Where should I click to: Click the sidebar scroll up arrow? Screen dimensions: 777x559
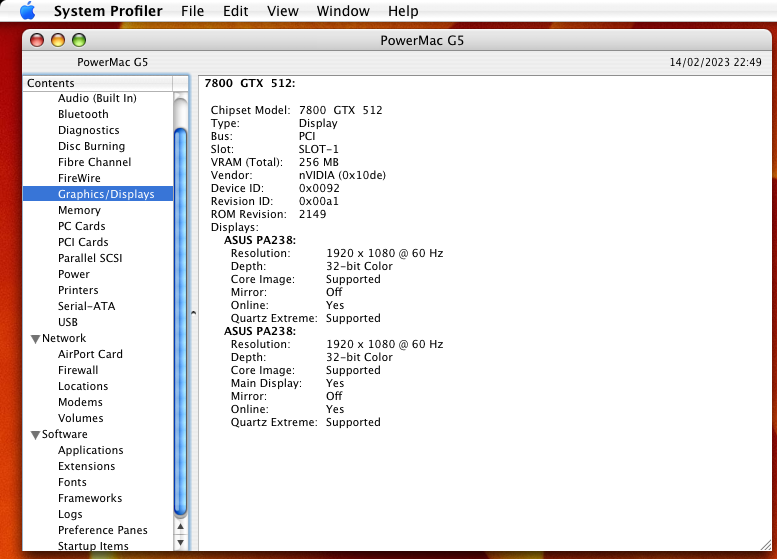181,526
